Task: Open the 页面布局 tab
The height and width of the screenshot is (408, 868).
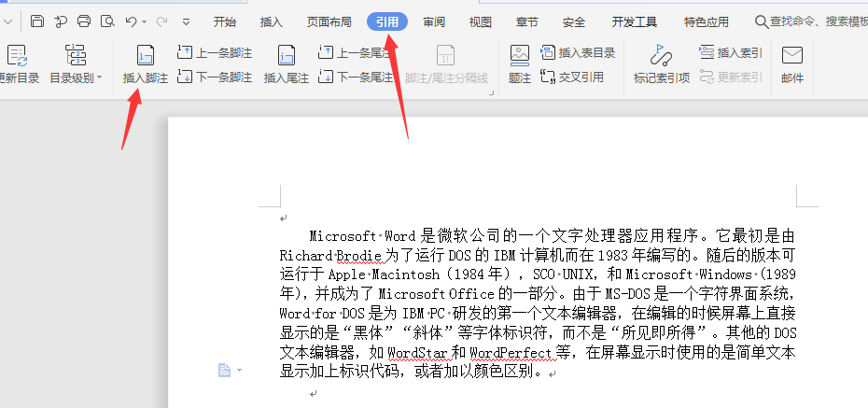Action: coord(329,22)
